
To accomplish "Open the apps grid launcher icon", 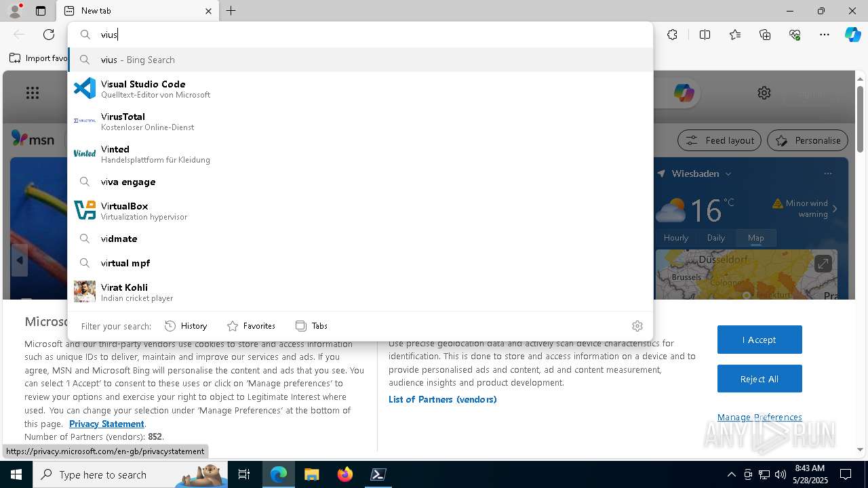I will [33, 93].
